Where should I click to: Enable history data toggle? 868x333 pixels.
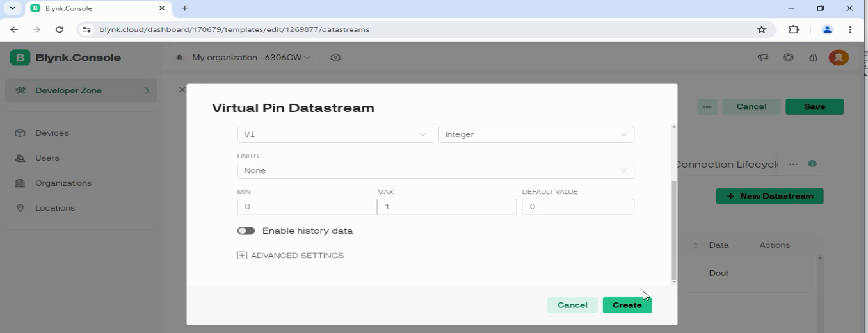click(x=246, y=231)
